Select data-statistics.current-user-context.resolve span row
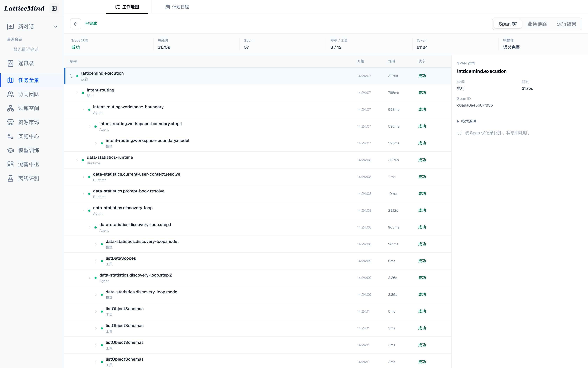Viewport: 588px width, 368px height. coord(258,177)
